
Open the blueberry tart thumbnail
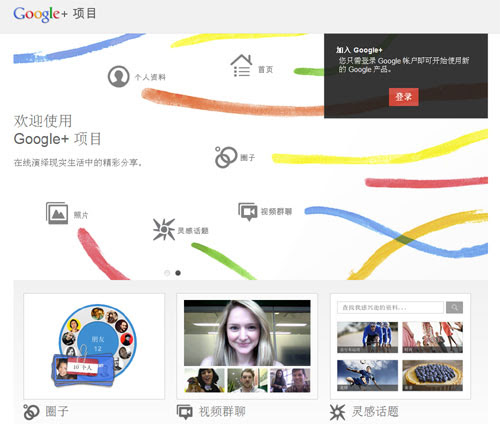pos(432,375)
